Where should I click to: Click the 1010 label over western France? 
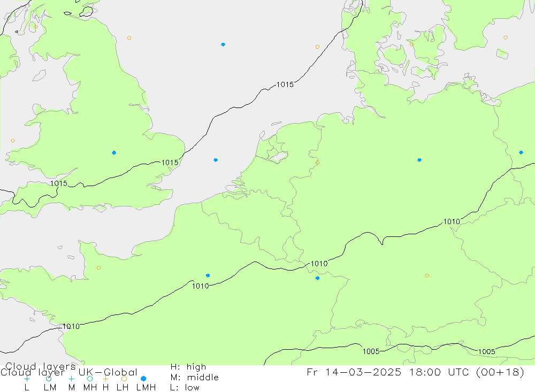71,327
